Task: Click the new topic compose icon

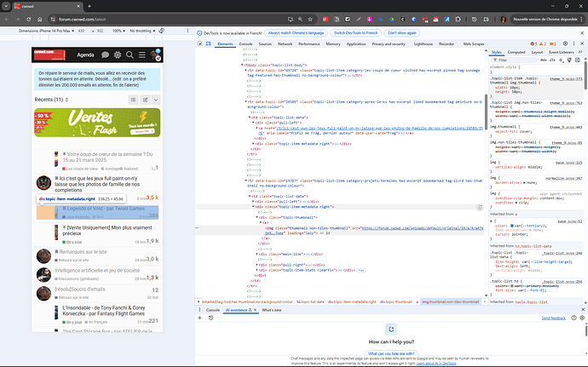Action: (145, 100)
